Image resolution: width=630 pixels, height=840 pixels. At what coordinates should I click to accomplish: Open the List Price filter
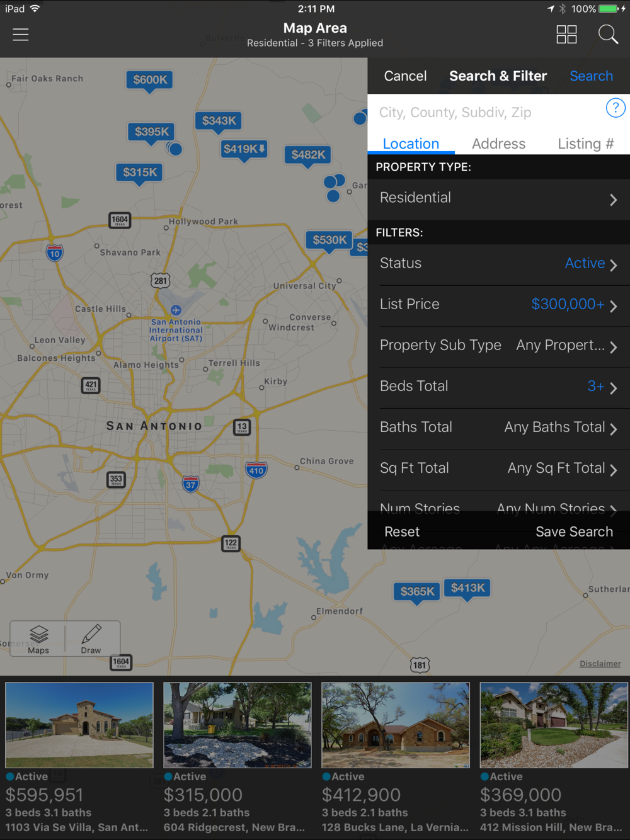pyautogui.click(x=499, y=305)
